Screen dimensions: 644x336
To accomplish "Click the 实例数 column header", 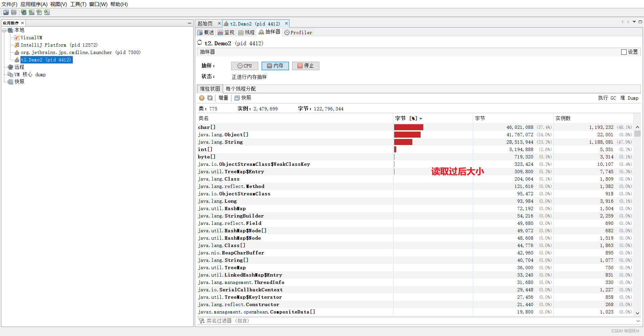I will click(593, 118).
